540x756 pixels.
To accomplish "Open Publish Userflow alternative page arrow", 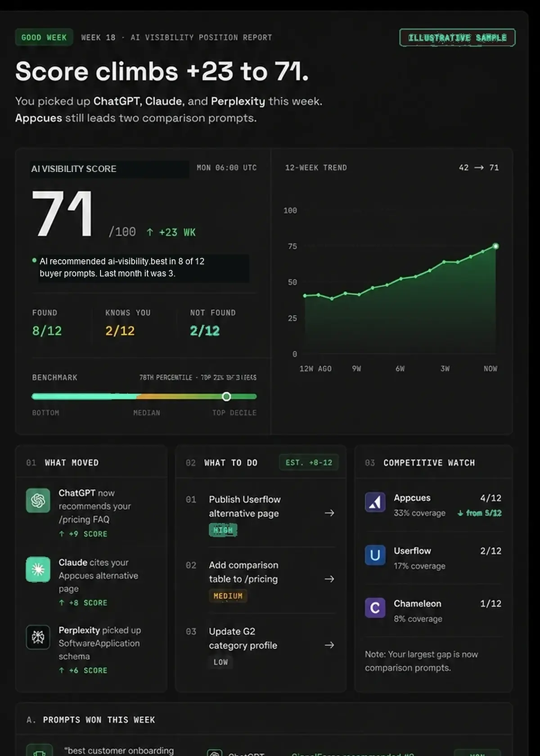I will tap(329, 513).
